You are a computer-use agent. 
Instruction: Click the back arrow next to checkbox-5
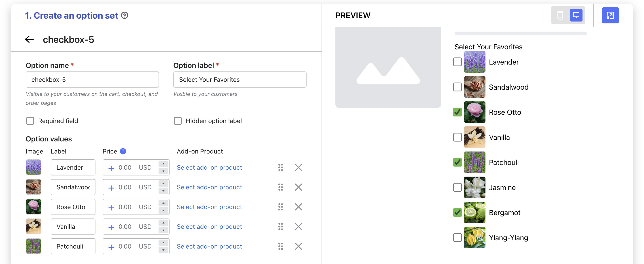click(30, 39)
